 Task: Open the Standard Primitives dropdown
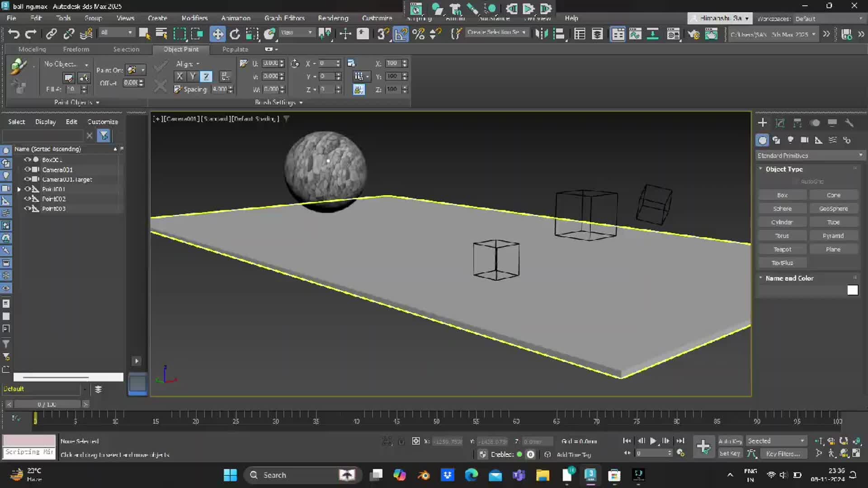[809, 155]
